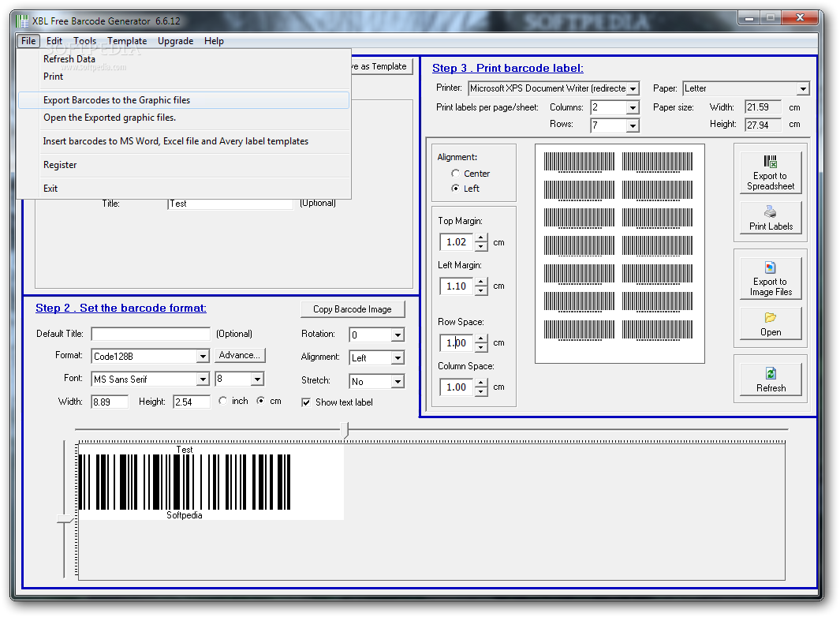840x617 pixels.
Task: Click Copy Barcode Image button
Action: [353, 309]
